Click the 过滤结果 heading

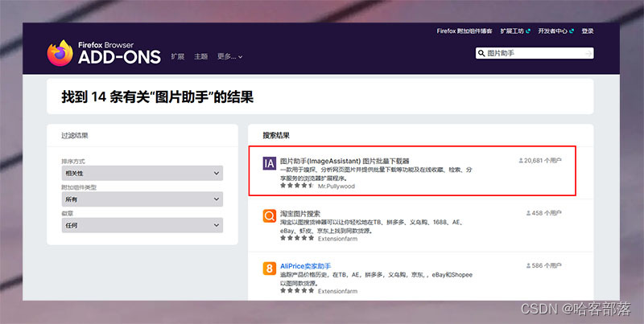[75, 135]
